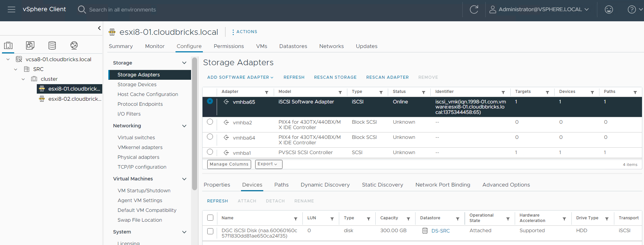Image resolution: width=644 pixels, height=245 pixels.
Task: Collapse the Networking settings section
Action: [x=184, y=126]
